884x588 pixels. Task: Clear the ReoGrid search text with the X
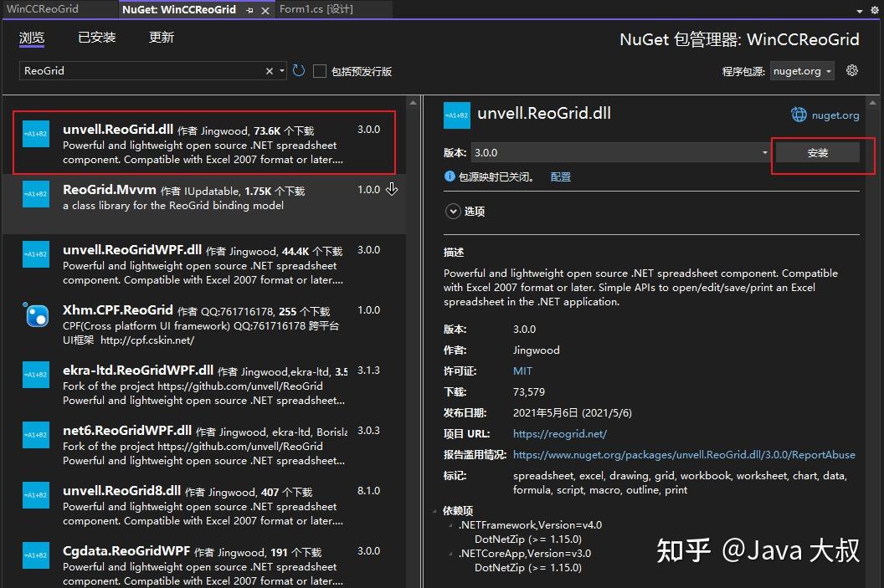pos(269,71)
